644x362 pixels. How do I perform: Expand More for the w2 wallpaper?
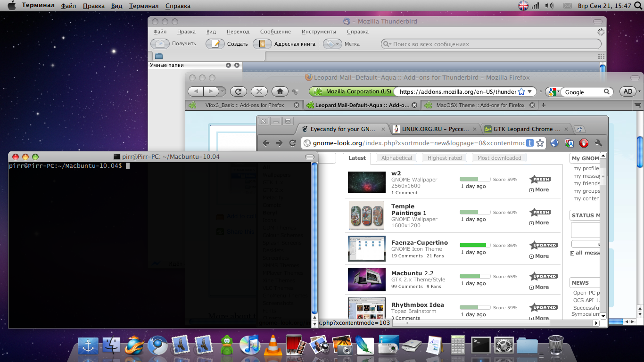click(x=539, y=189)
